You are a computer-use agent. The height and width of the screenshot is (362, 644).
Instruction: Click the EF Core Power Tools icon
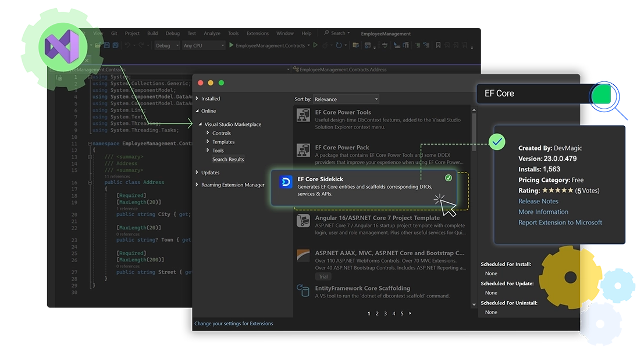tap(304, 115)
